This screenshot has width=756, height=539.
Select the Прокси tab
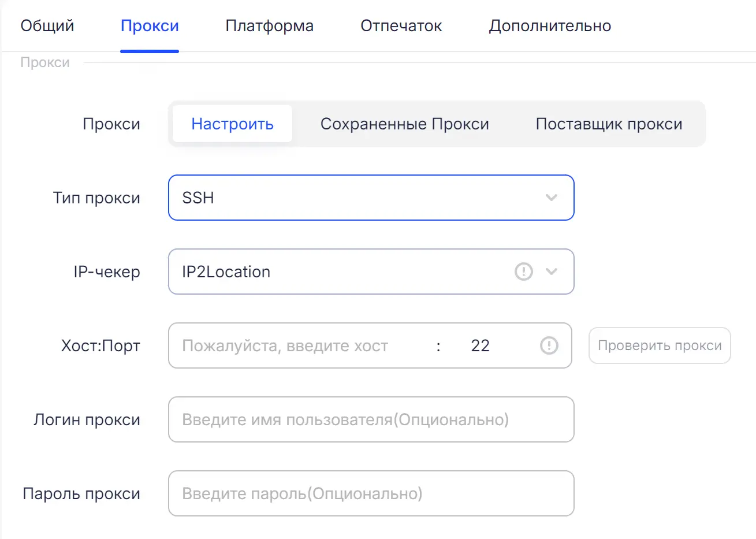tap(150, 26)
